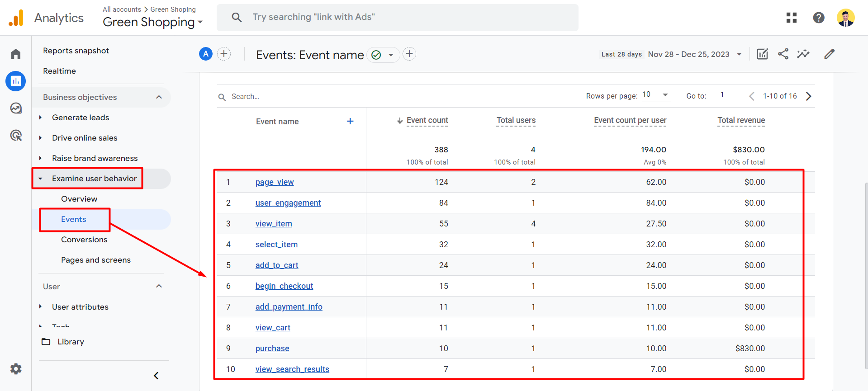The width and height of the screenshot is (868, 391).
Task: Expand the Generate leads tree item
Action: [40, 118]
